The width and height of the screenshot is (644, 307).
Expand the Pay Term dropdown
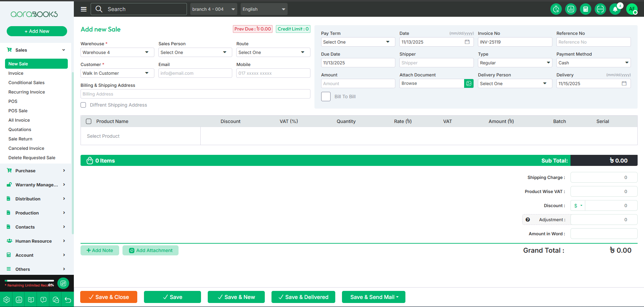click(x=357, y=42)
